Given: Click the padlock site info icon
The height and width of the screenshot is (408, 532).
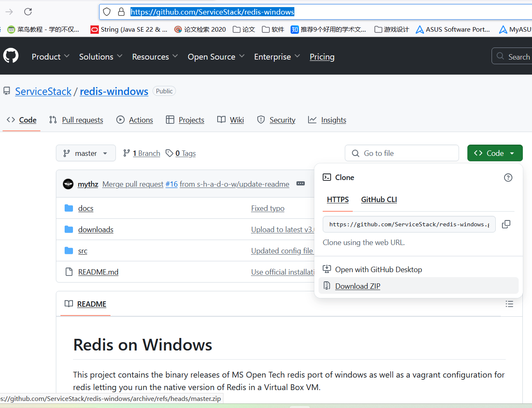Looking at the screenshot, I should (121, 12).
